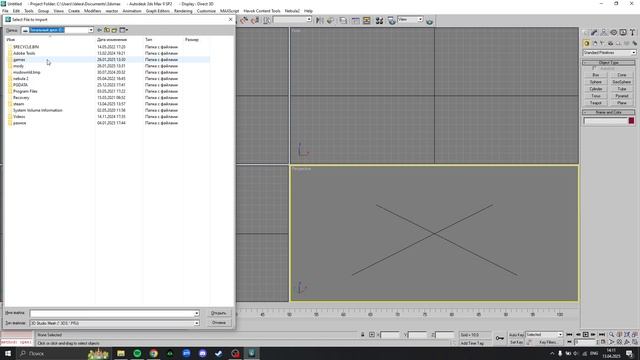This screenshot has width=640, height=360.
Task: Click Zoom Extents All viewport icon
Action: 634,335
